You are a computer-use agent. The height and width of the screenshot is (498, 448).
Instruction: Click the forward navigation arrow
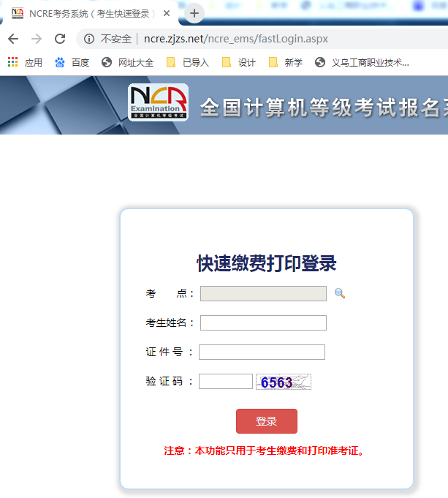tap(37, 39)
